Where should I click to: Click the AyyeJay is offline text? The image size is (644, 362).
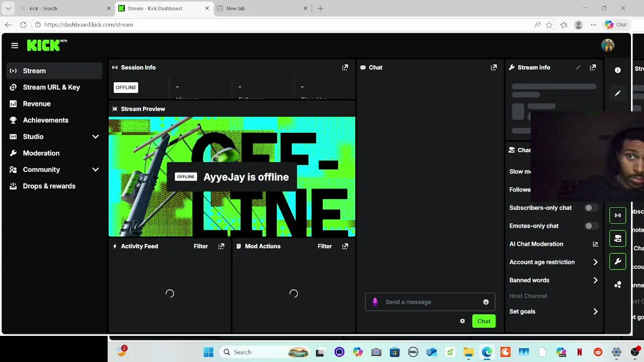(x=246, y=177)
